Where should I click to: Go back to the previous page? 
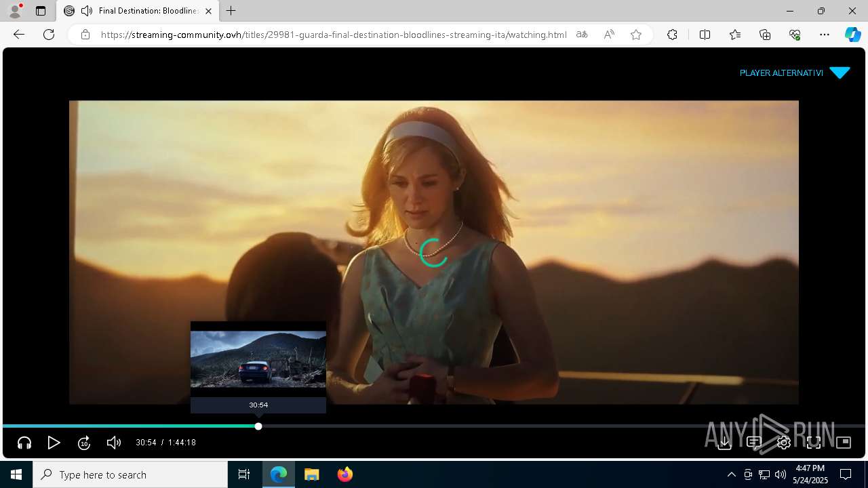coord(19,35)
